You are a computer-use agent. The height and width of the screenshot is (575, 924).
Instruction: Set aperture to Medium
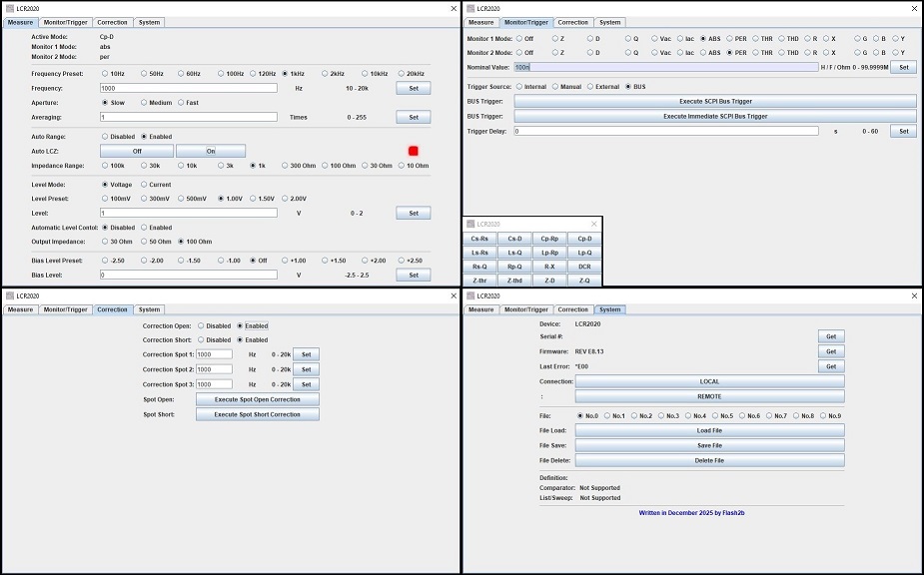pos(144,103)
